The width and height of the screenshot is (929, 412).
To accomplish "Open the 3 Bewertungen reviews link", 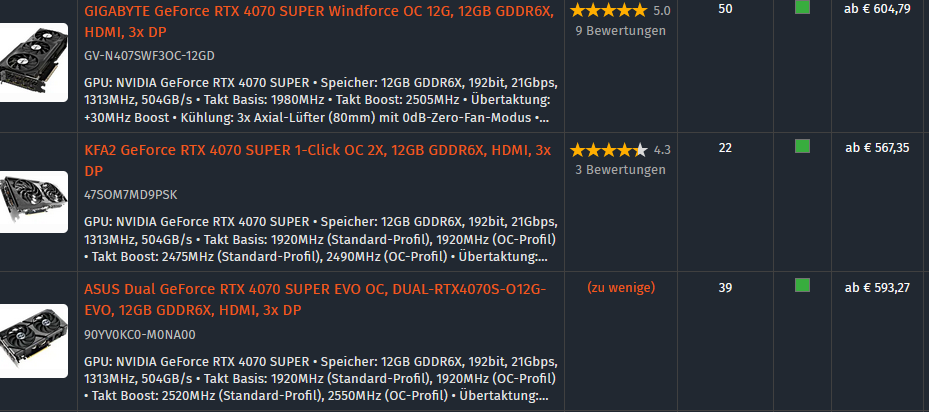I will point(620,170).
